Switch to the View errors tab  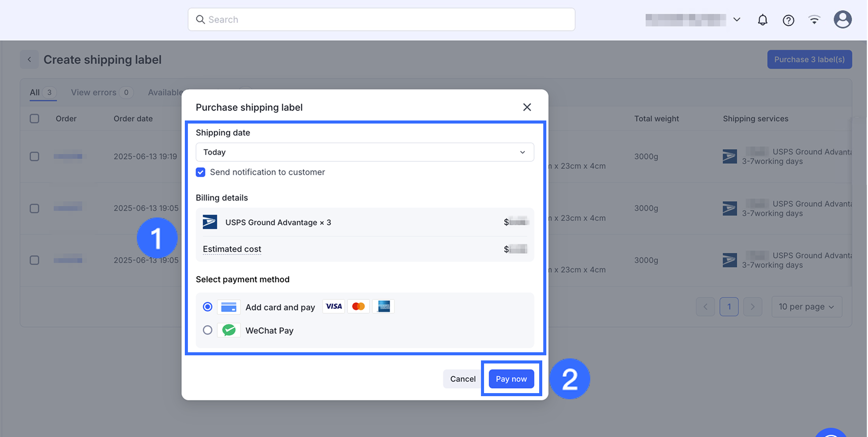click(94, 92)
